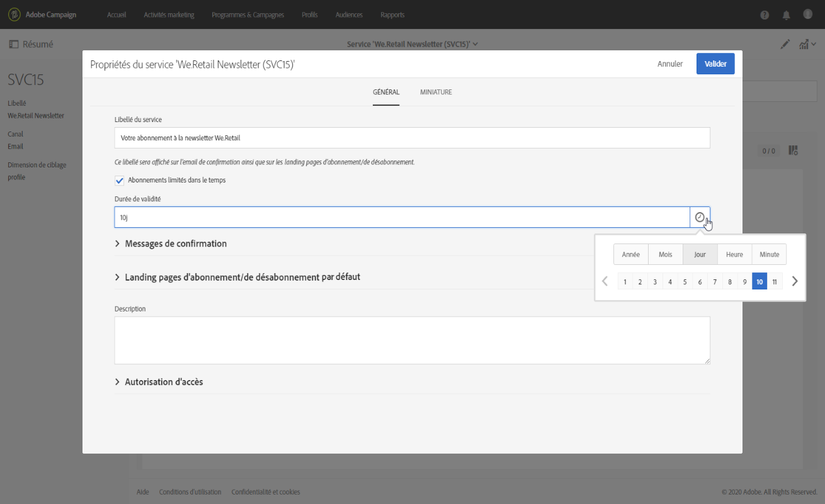Click the Description text area
This screenshot has width=825, height=504.
point(412,340)
